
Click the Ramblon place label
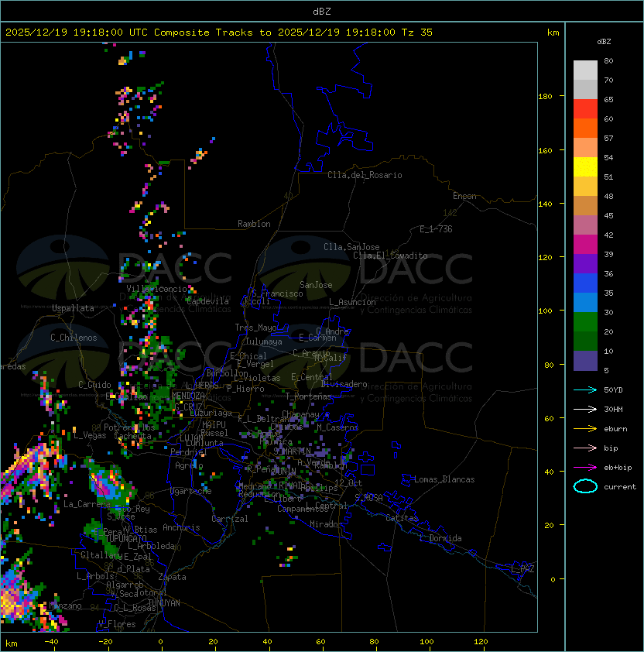click(254, 224)
